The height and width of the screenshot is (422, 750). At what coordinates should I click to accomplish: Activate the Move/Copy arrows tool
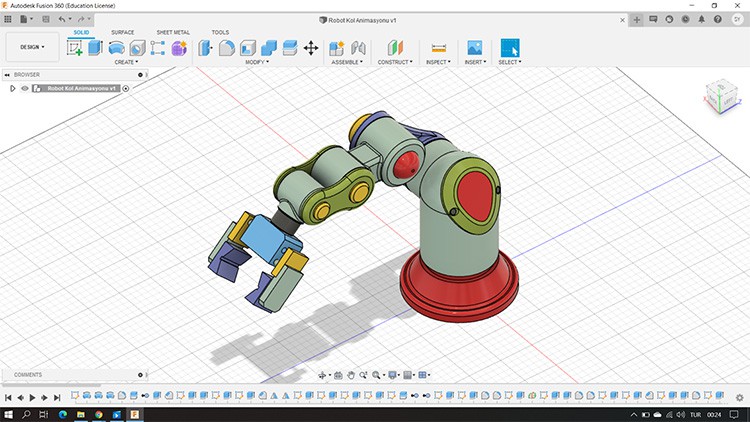click(x=311, y=48)
